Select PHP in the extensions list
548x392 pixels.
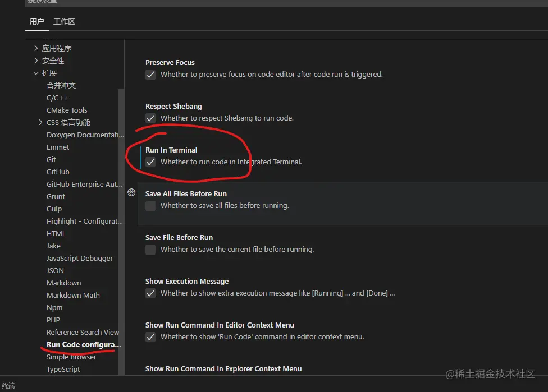[53, 320]
